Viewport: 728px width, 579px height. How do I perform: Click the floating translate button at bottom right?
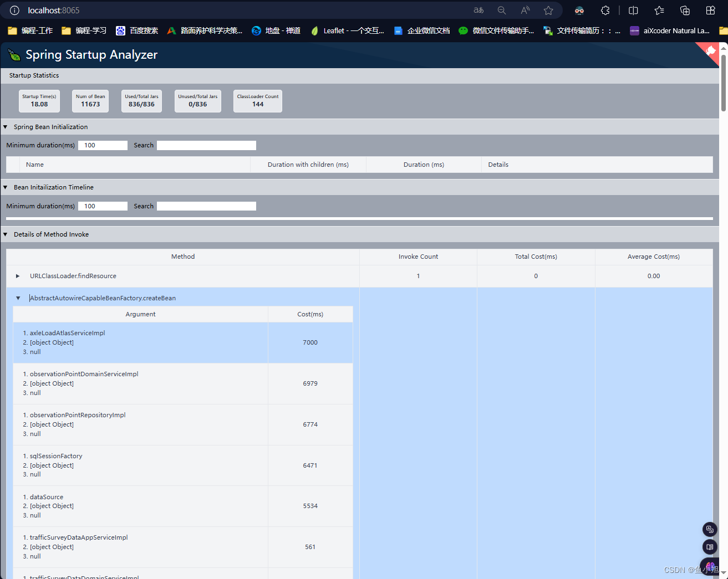(x=710, y=529)
